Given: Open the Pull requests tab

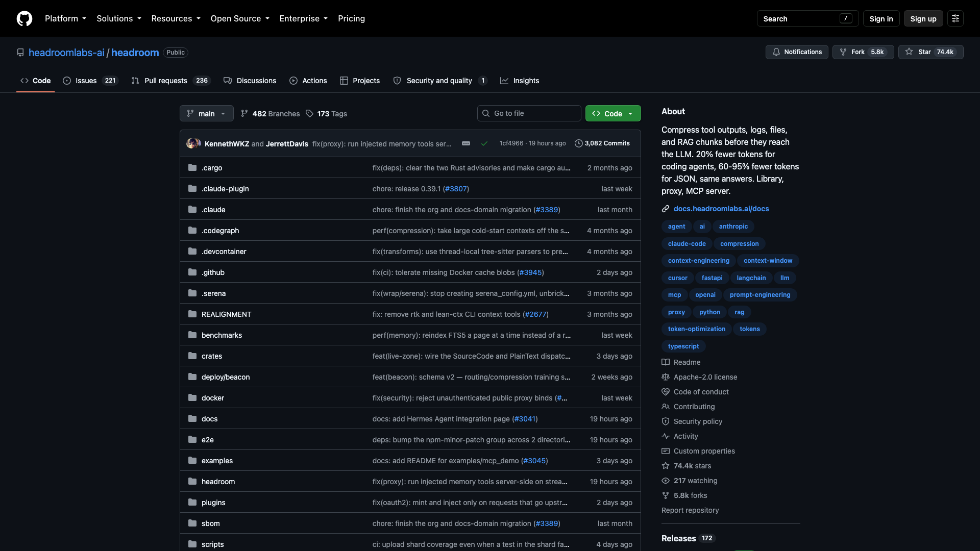Looking at the screenshot, I should pyautogui.click(x=171, y=81).
